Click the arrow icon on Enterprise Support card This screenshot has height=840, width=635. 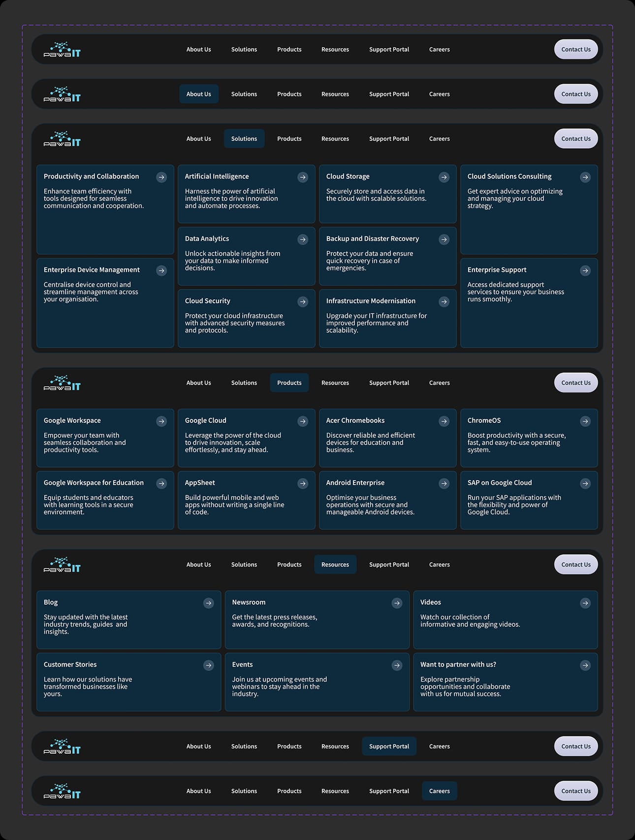pos(585,270)
